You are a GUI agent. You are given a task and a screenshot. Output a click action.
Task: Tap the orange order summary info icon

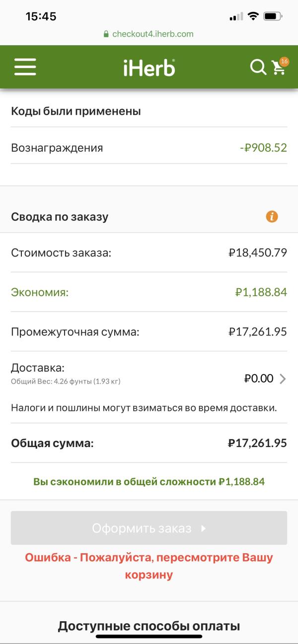[272, 216]
